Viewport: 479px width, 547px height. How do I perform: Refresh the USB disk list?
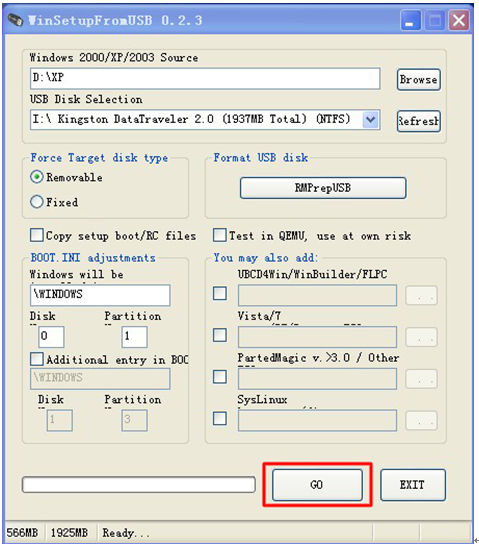tap(418, 121)
